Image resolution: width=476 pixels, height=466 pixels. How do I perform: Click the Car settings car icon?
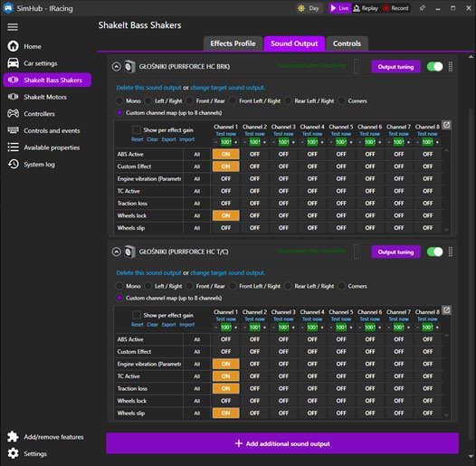tap(13, 63)
